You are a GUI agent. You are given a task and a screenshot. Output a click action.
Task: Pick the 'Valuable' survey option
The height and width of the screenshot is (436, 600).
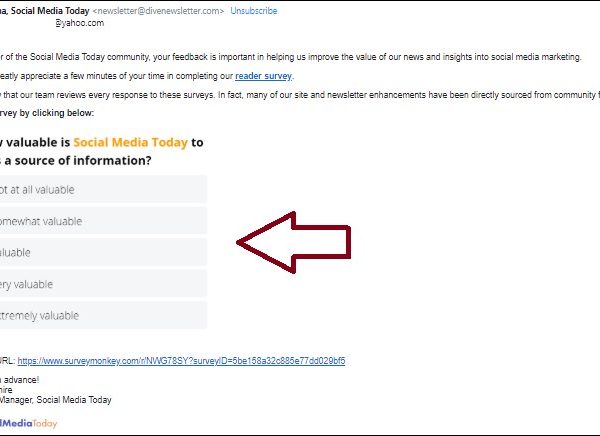pos(100,253)
